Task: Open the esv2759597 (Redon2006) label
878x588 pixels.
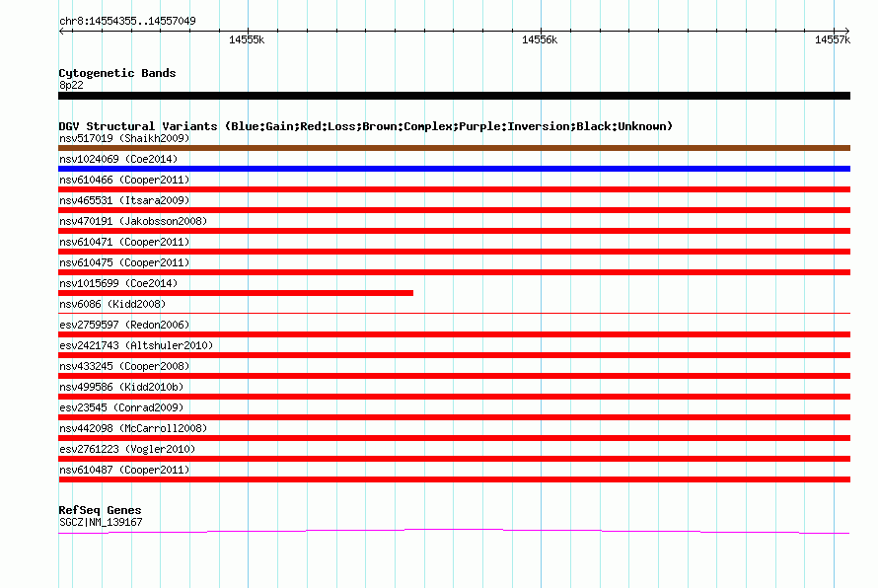Action: 124,325
